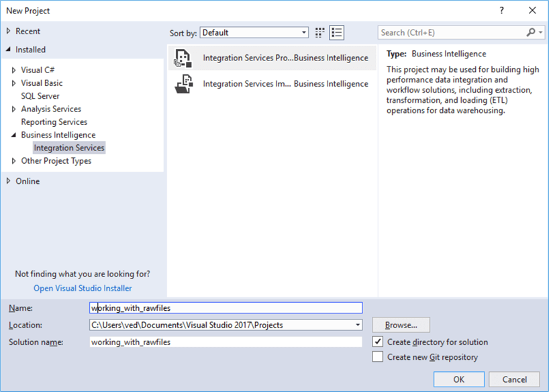Image resolution: width=549 pixels, height=392 pixels.
Task: Click the Cancel button
Action: (x=514, y=379)
